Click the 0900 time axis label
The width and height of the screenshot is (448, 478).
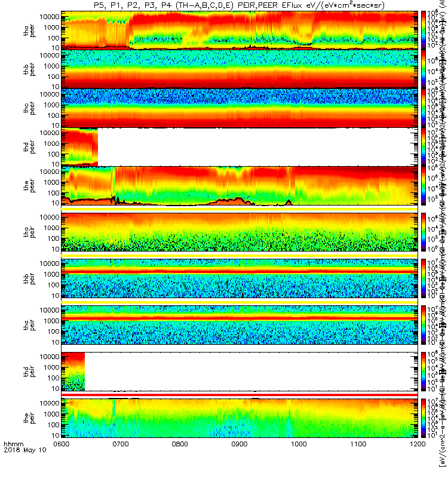(240, 444)
